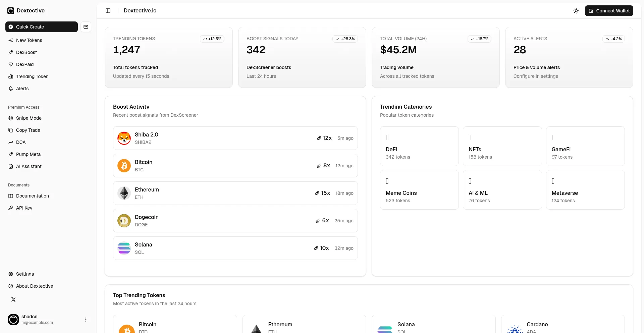Viewport: 644px width, 333px height.
Task: Open the inbox mail icon button
Action: click(86, 27)
